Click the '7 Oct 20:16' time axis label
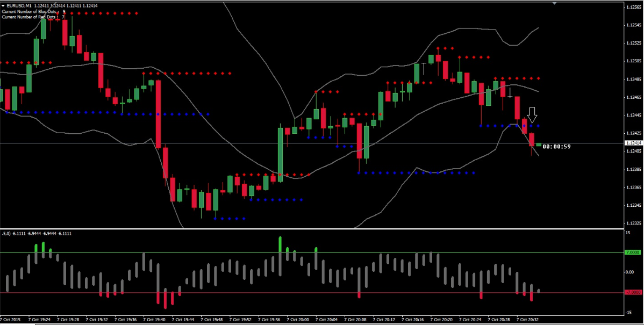Screen dimensions: 644x325 click(413, 319)
